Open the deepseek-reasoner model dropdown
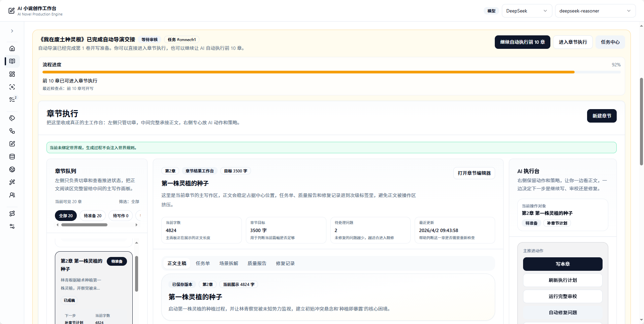 click(595, 10)
